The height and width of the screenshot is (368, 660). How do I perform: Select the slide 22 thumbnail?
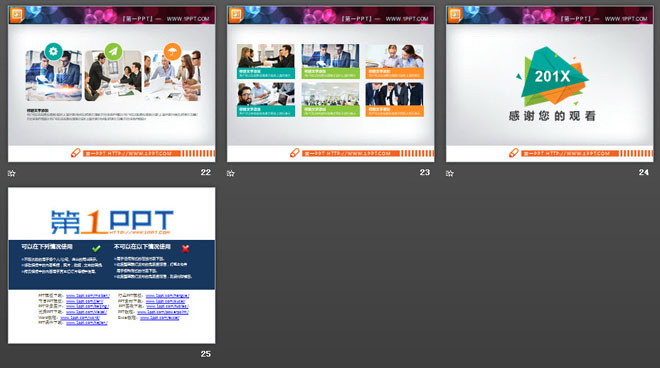coord(112,84)
